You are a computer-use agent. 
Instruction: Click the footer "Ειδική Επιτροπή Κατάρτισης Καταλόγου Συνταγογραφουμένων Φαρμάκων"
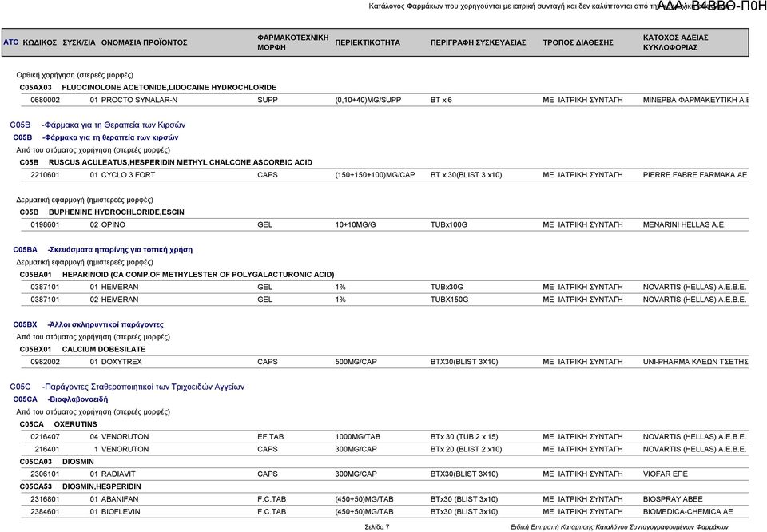coord(619,527)
